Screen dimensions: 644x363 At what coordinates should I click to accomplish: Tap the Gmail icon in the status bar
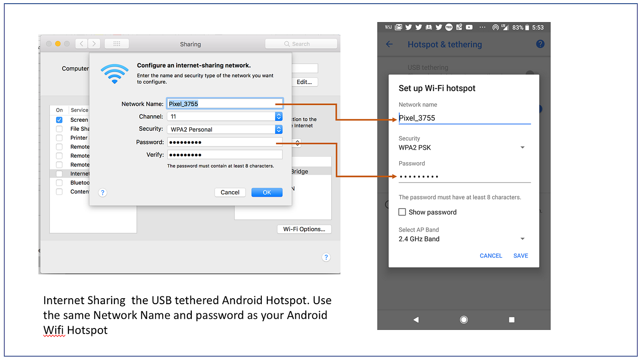click(x=398, y=27)
